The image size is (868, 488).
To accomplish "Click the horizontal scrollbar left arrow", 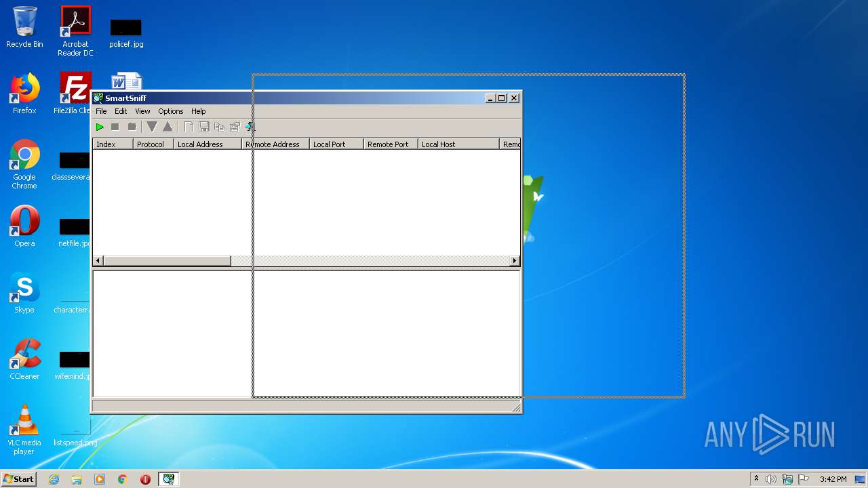I will click(x=98, y=261).
